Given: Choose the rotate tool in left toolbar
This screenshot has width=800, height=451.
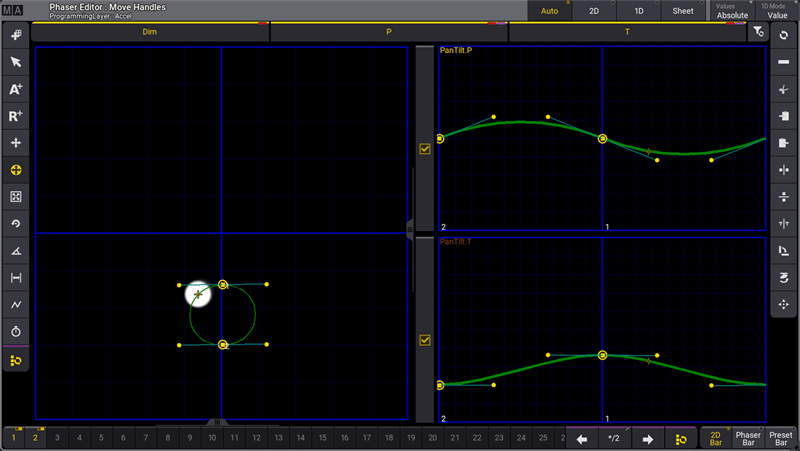Looking at the screenshot, I should point(15,224).
